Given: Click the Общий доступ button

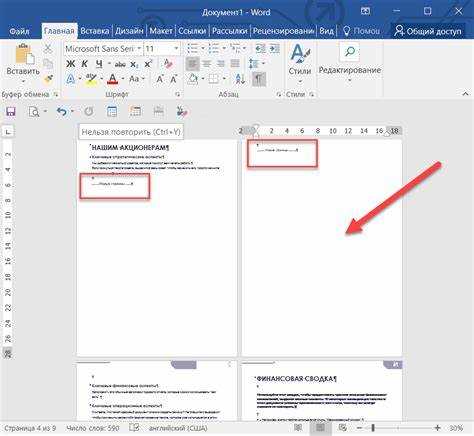Looking at the screenshot, I should coord(428,31).
